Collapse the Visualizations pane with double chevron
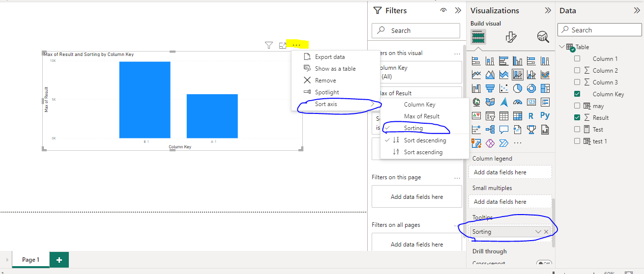 (548, 10)
